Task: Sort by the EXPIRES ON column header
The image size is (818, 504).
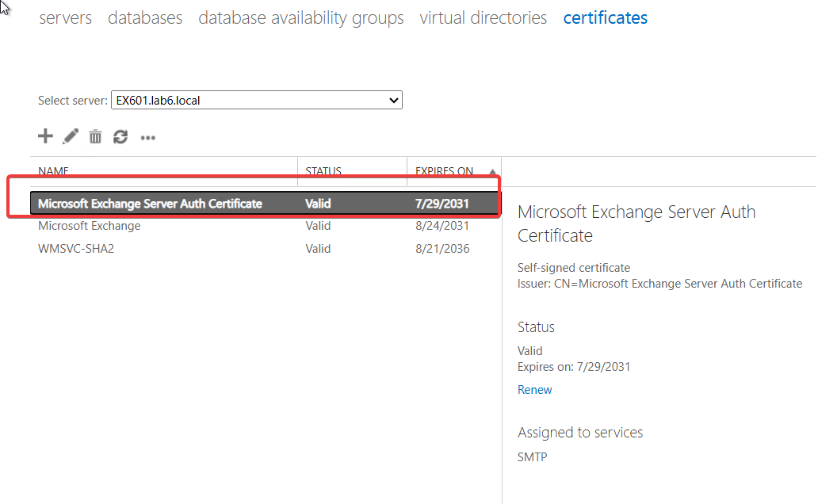Action: (444, 171)
